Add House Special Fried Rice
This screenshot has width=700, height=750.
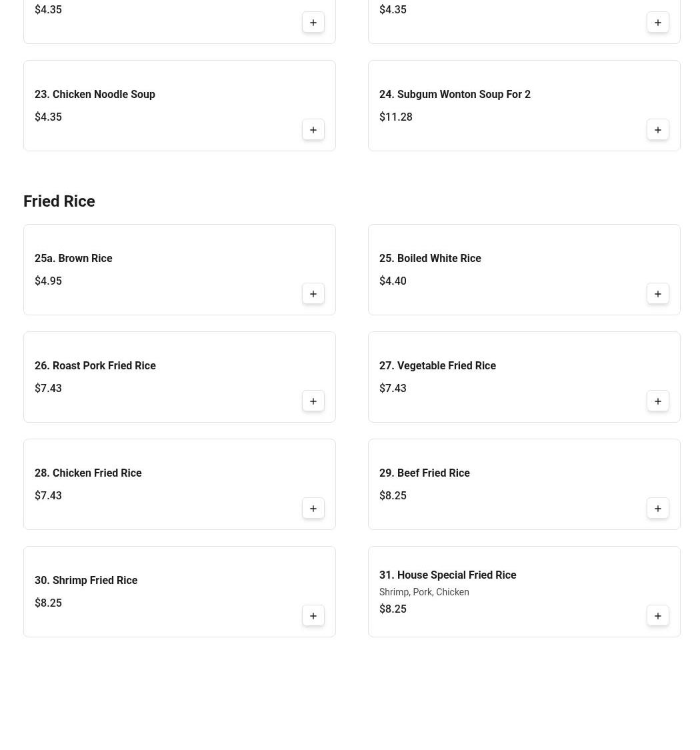coord(658,616)
